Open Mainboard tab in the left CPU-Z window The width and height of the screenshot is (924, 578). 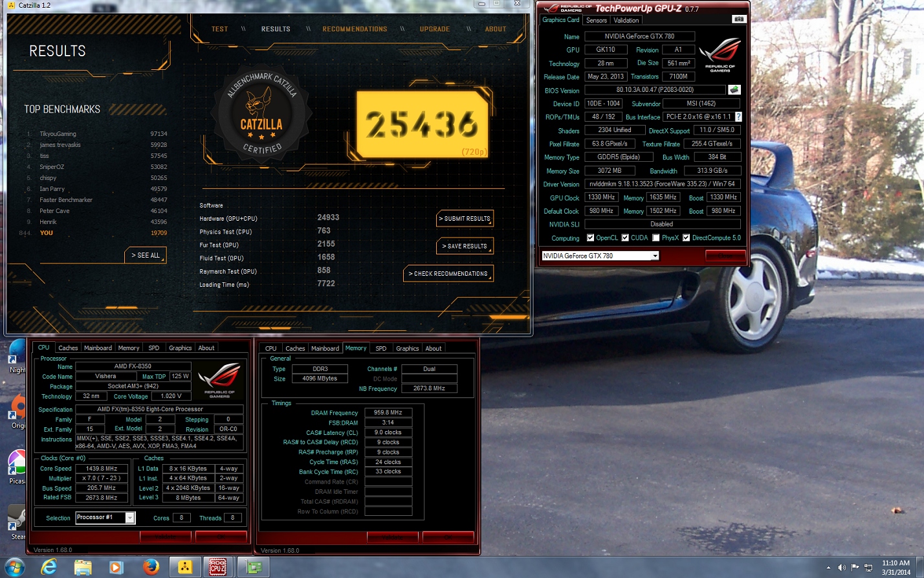pos(98,348)
